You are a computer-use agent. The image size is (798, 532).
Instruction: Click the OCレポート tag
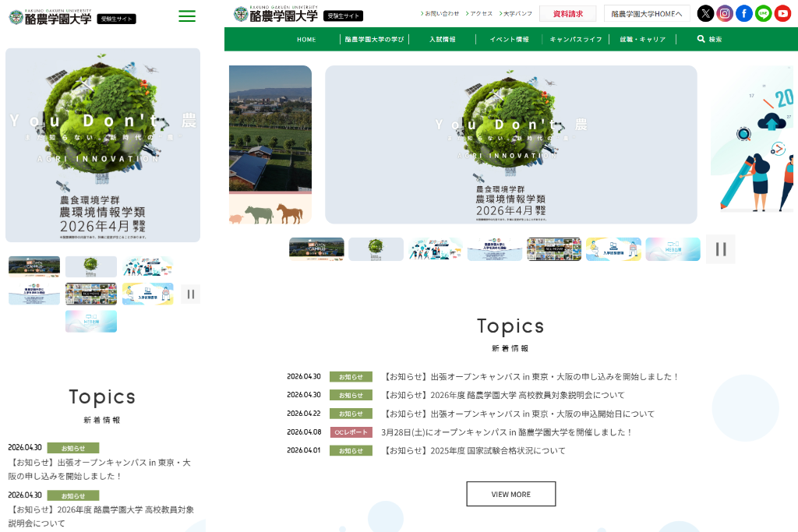click(351, 432)
